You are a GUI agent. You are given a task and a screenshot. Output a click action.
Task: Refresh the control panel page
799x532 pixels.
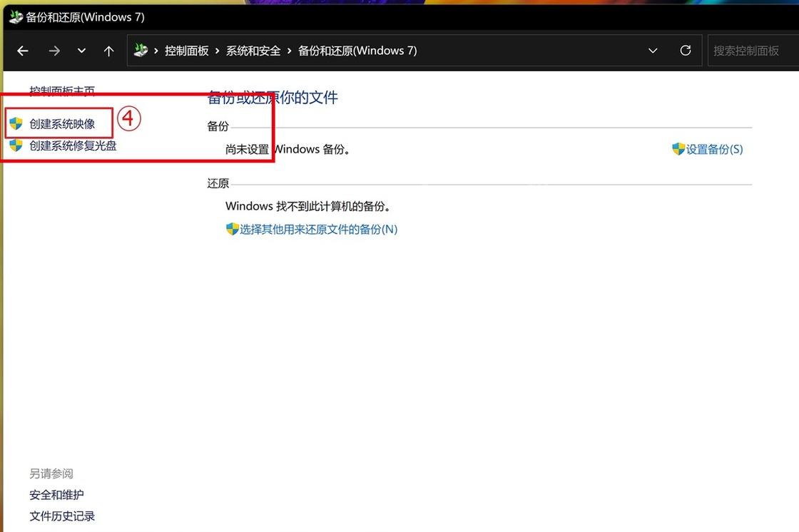click(686, 51)
